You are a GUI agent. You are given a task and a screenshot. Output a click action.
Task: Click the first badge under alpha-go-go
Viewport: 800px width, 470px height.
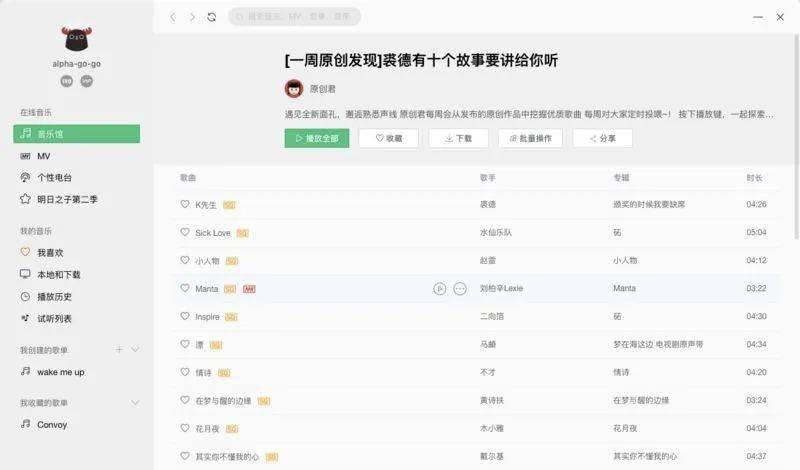67,81
